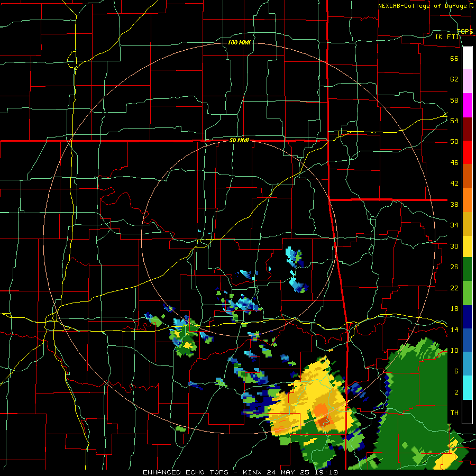This screenshot has height=476, width=476.
Task: Click the dark orange highest echo top core
Action: [x=324, y=421]
